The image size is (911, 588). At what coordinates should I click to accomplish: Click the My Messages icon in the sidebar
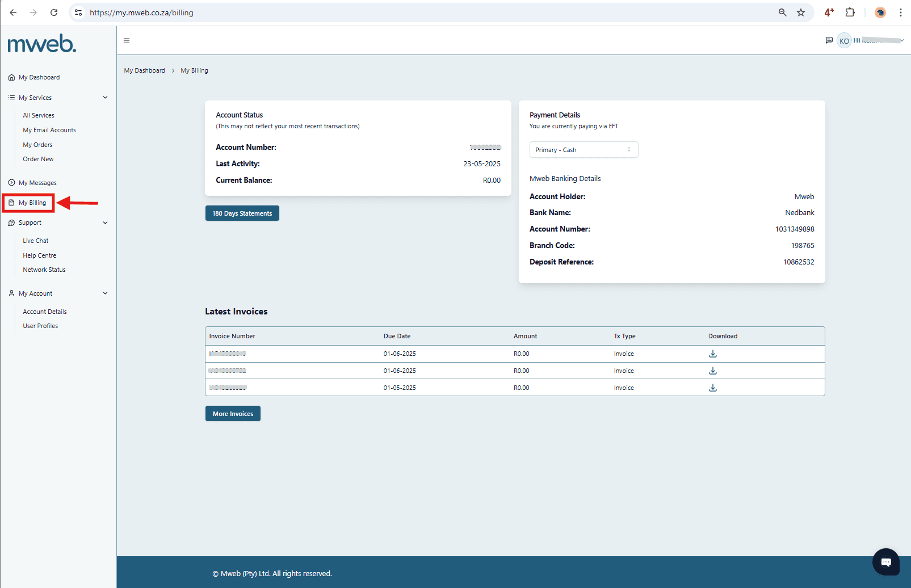pos(11,182)
